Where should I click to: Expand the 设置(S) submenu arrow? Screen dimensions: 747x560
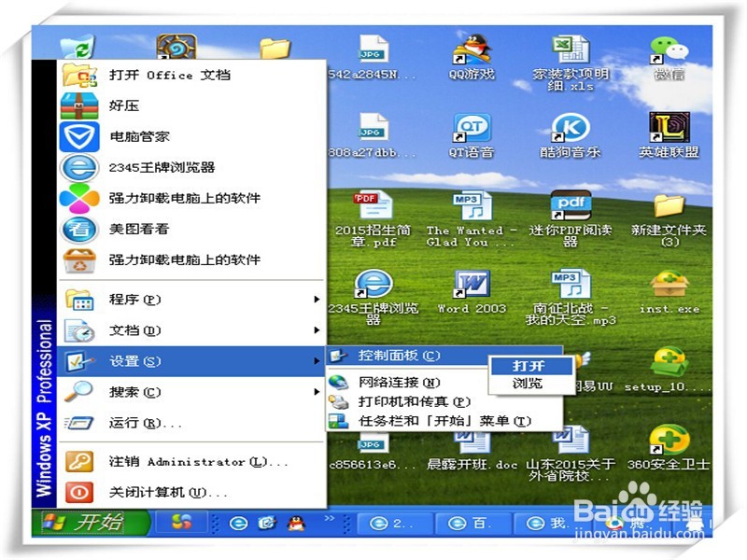click(317, 361)
